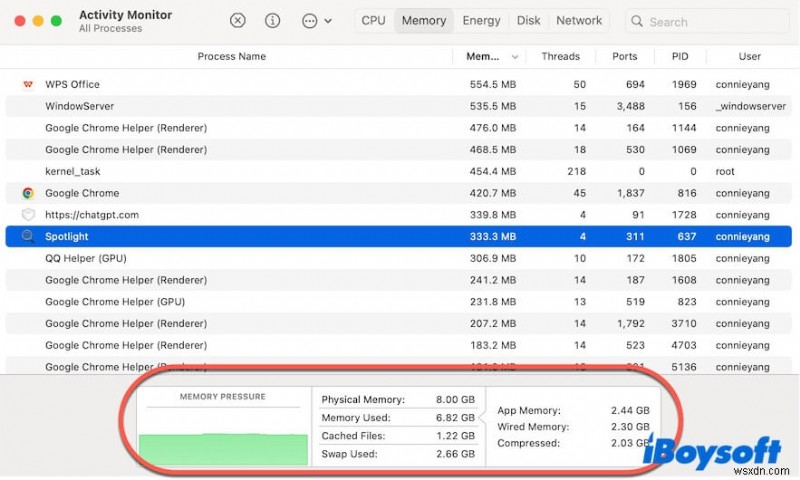The image size is (800, 480).
Task: Sort by the Threads column
Action: 560,56
